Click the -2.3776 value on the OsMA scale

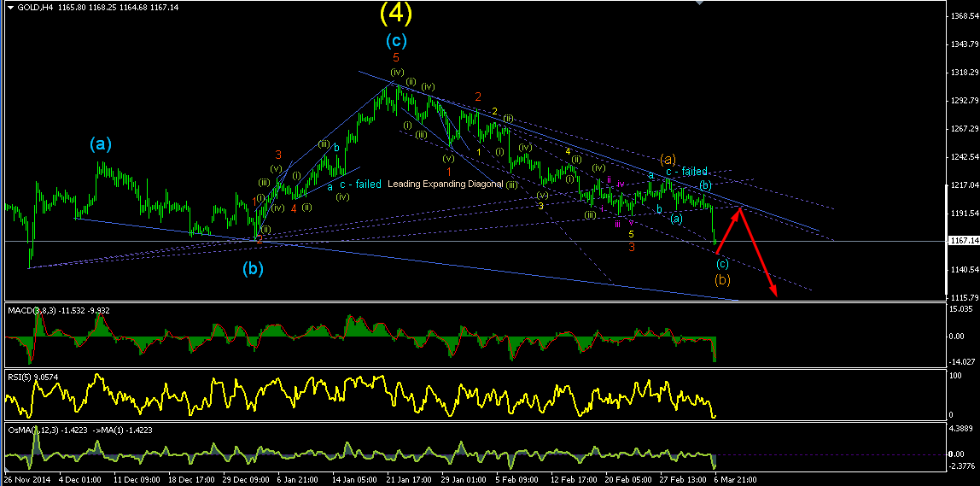pos(963,466)
